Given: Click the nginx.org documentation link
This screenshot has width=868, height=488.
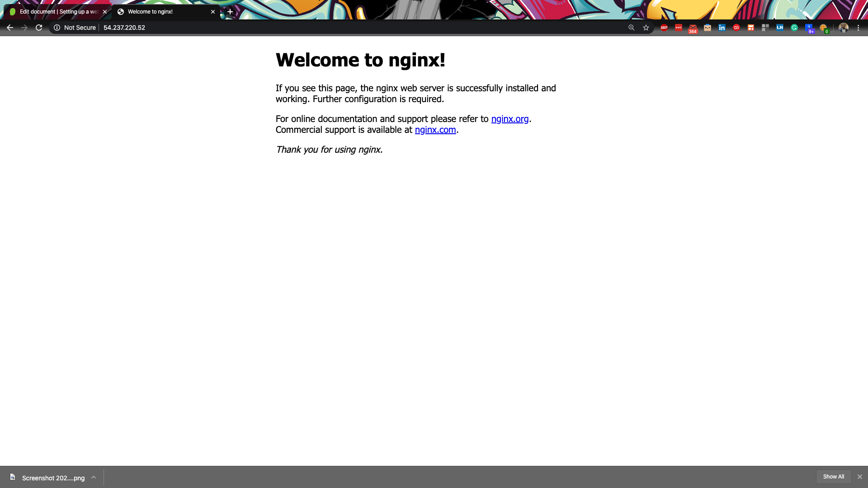Looking at the screenshot, I should click(x=509, y=118).
